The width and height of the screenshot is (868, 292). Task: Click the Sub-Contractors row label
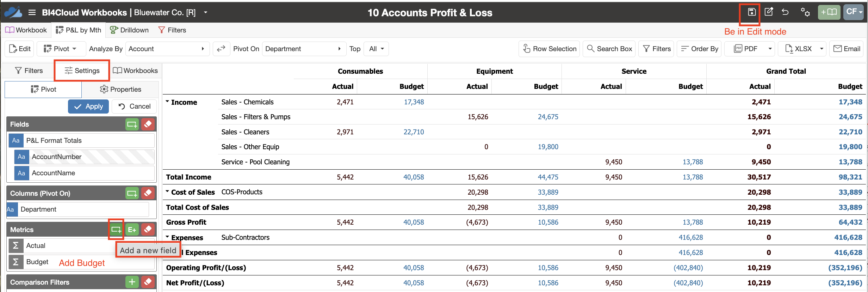(245, 237)
